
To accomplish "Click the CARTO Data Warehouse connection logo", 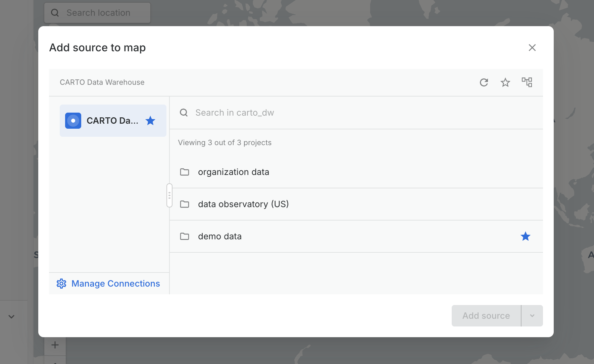I will [73, 121].
